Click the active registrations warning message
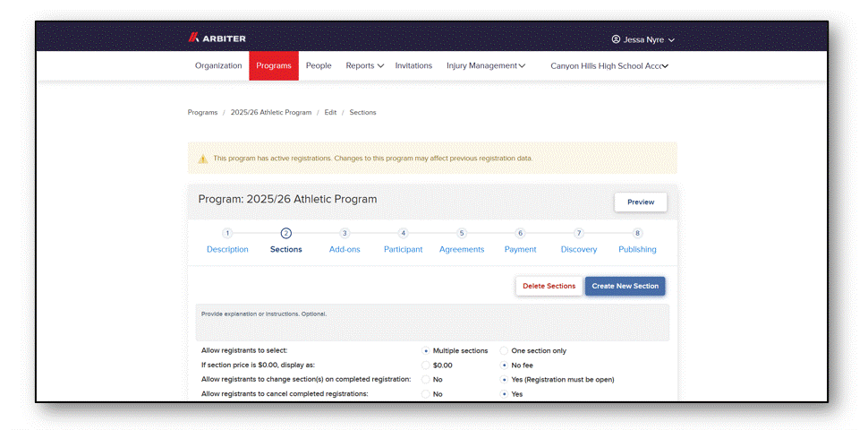The width and height of the screenshot is (868, 430). 372,159
